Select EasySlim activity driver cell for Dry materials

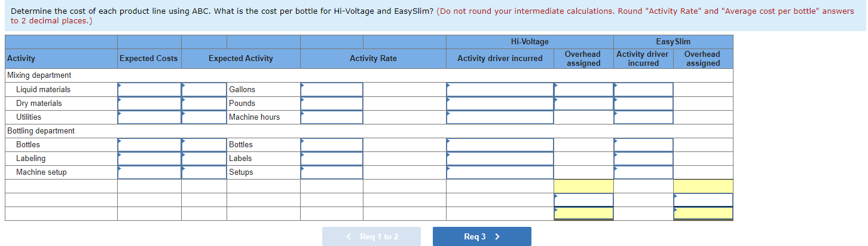(643, 103)
